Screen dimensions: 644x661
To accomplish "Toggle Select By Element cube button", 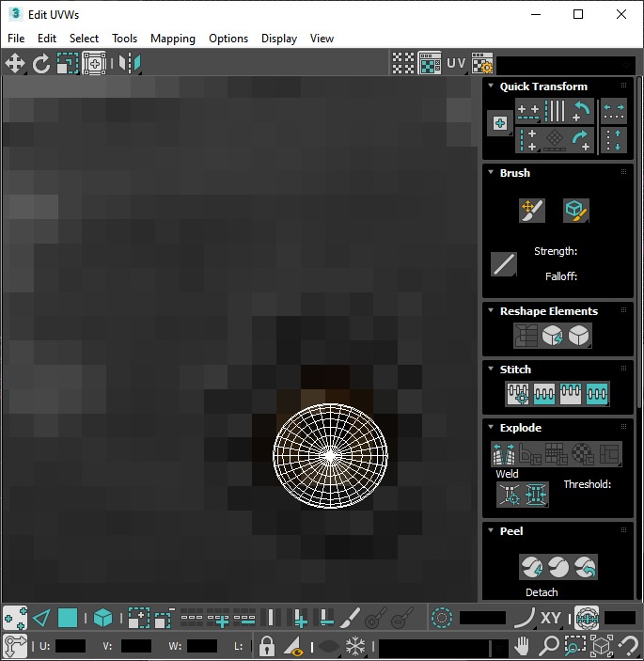I will click(x=102, y=619).
